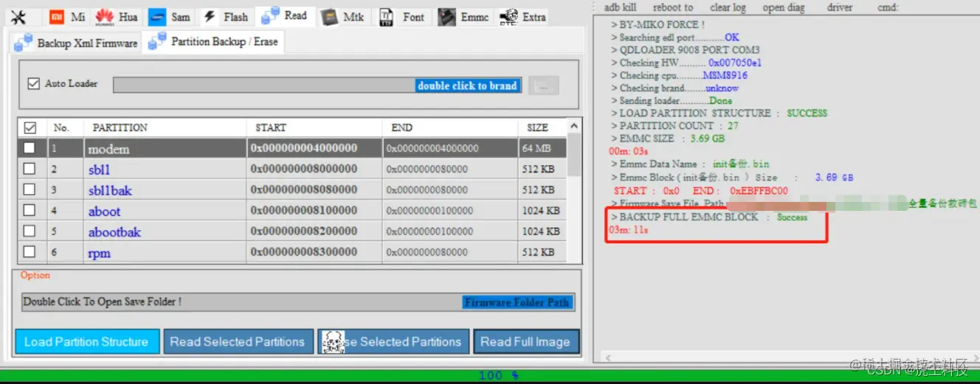Select the sbl1 partition name
The width and height of the screenshot is (980, 384).
[99, 170]
